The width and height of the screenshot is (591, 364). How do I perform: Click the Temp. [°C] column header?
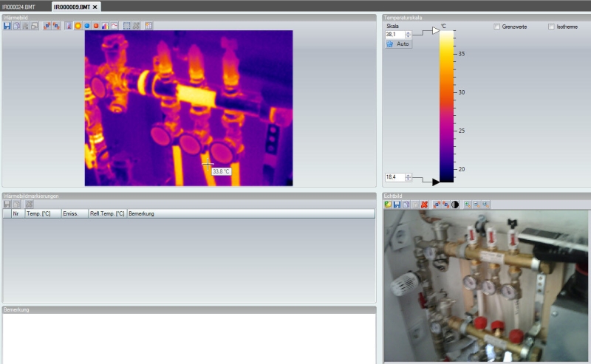click(x=42, y=213)
